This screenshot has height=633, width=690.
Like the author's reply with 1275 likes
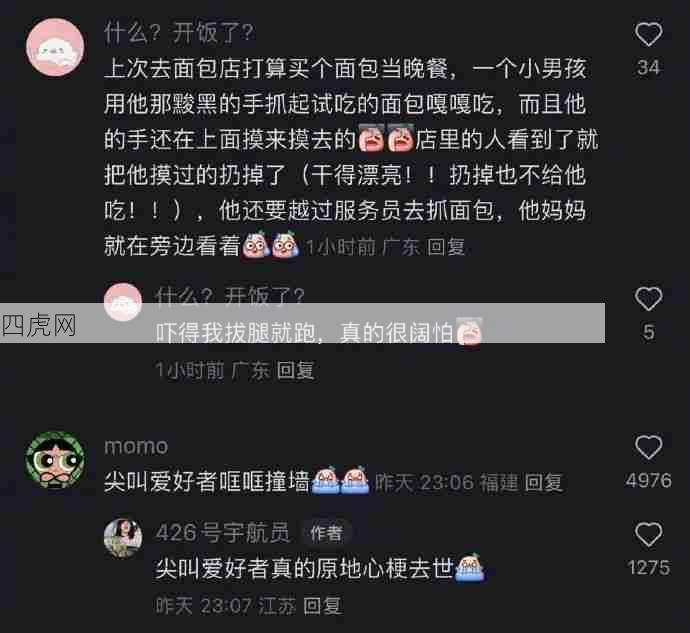click(x=649, y=534)
